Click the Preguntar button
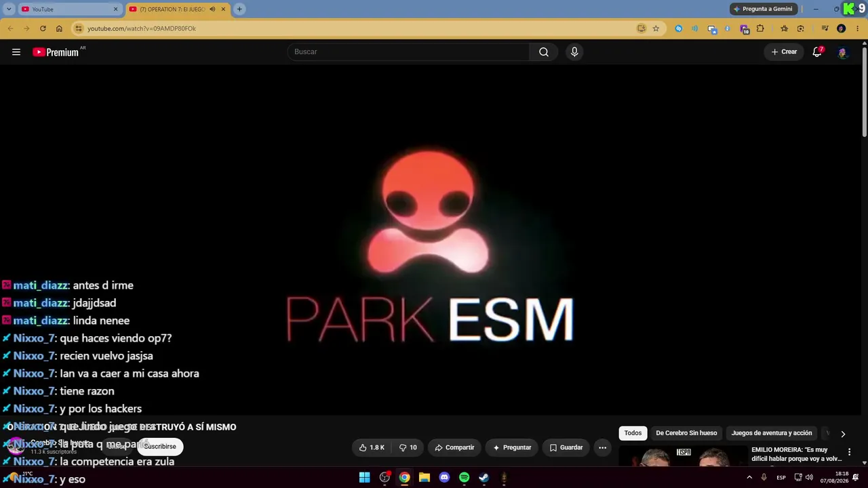Viewport: 868px width, 488px height. pyautogui.click(x=512, y=447)
